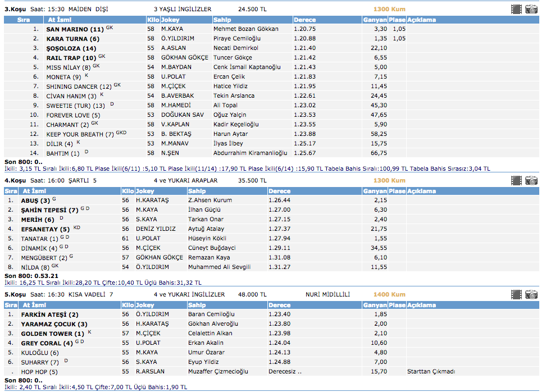This screenshot has width=546, height=392.
Task: Play the video for race 4 (4.Koşu)
Action: click(516, 181)
